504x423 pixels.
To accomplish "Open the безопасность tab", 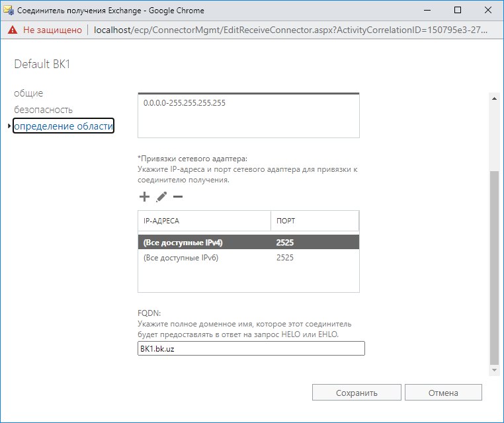I will tap(44, 110).
